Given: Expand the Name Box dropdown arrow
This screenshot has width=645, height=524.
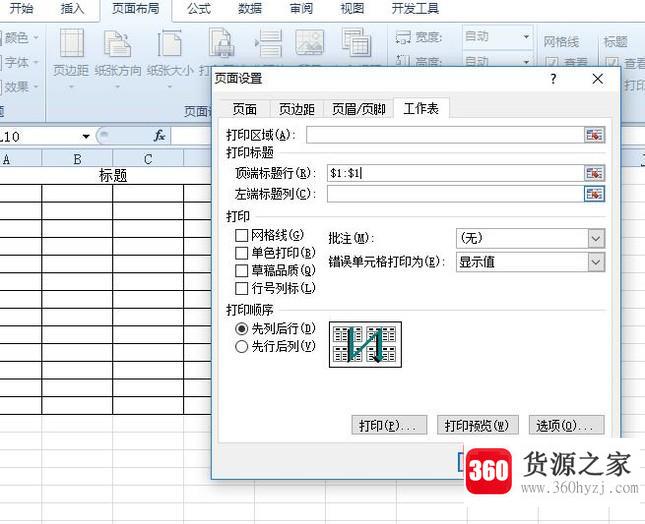Looking at the screenshot, I should click(86, 136).
